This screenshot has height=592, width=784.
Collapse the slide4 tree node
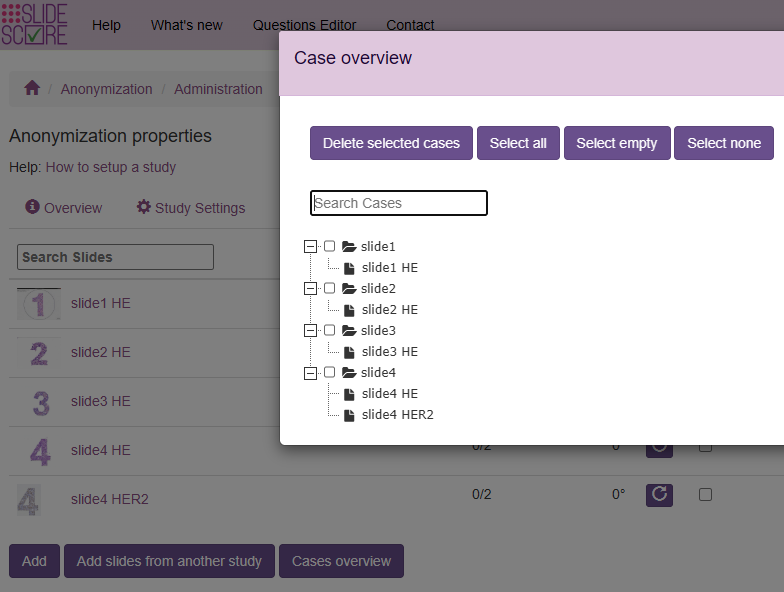(x=311, y=372)
